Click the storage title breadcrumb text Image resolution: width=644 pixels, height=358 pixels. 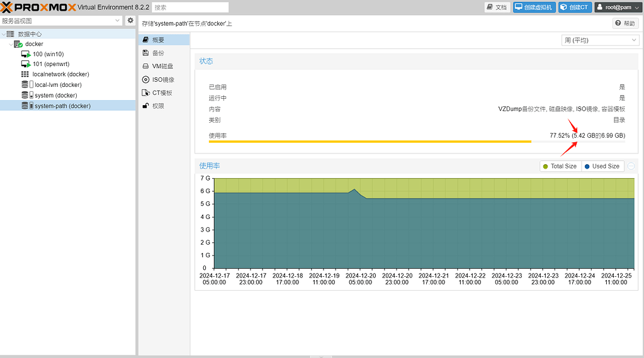(187, 23)
